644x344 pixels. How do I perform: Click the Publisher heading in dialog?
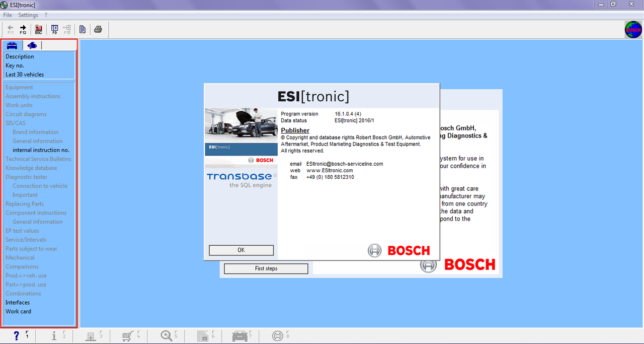(x=295, y=130)
